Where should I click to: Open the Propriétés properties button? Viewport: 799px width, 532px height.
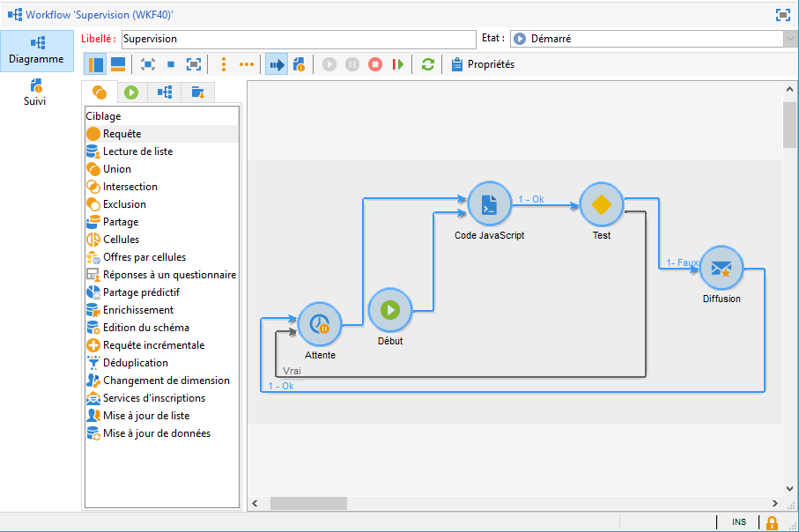coord(482,64)
